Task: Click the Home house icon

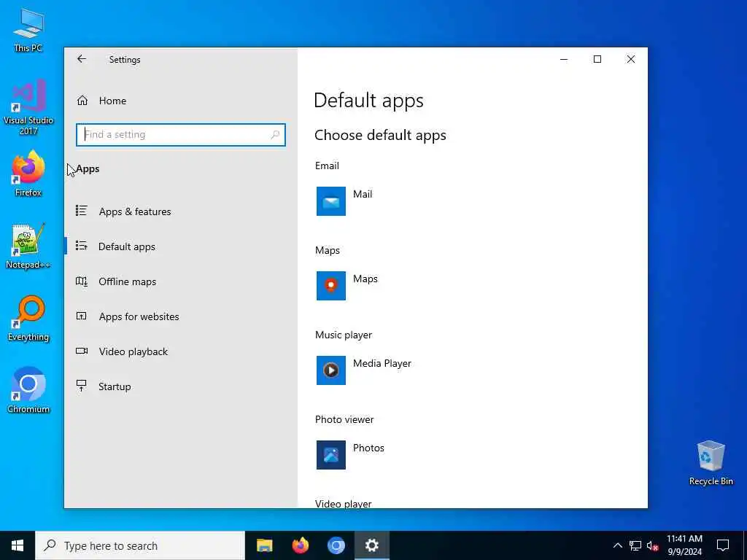Action: pos(82,101)
